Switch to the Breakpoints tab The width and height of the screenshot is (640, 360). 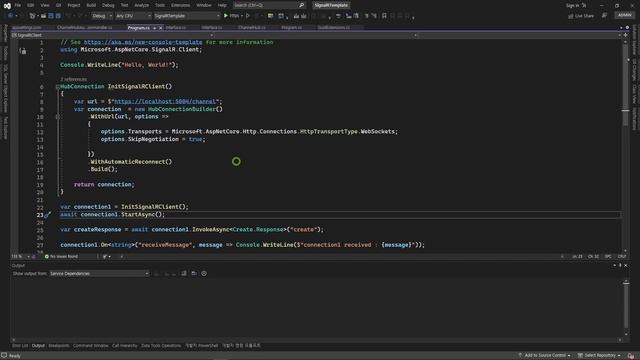[x=59, y=346]
